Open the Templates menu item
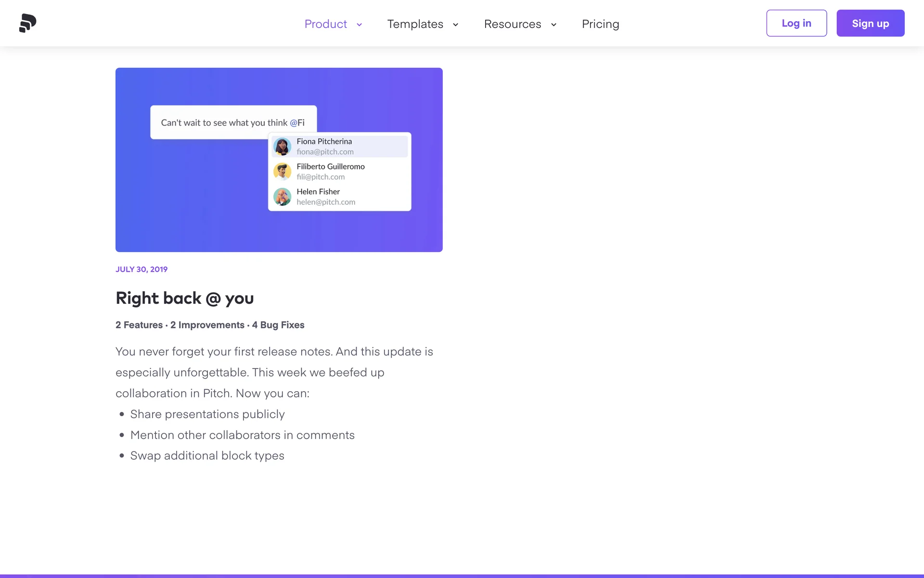Image resolution: width=924 pixels, height=578 pixels. click(x=415, y=24)
